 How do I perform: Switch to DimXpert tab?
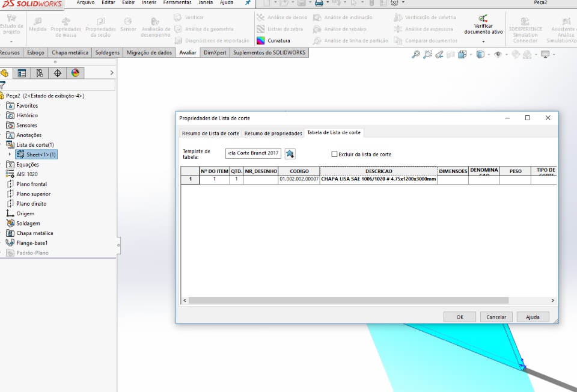pyautogui.click(x=215, y=53)
